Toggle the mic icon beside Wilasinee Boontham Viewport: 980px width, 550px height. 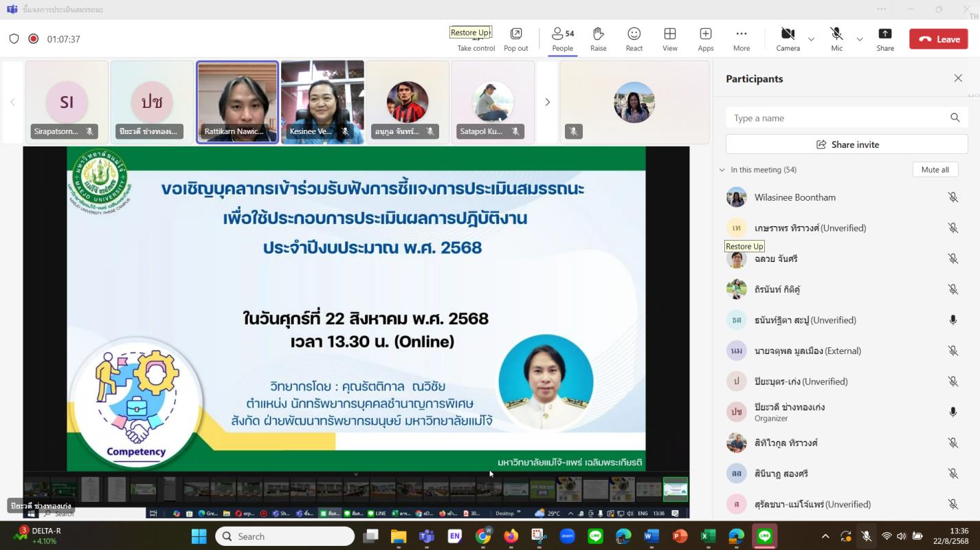(953, 197)
